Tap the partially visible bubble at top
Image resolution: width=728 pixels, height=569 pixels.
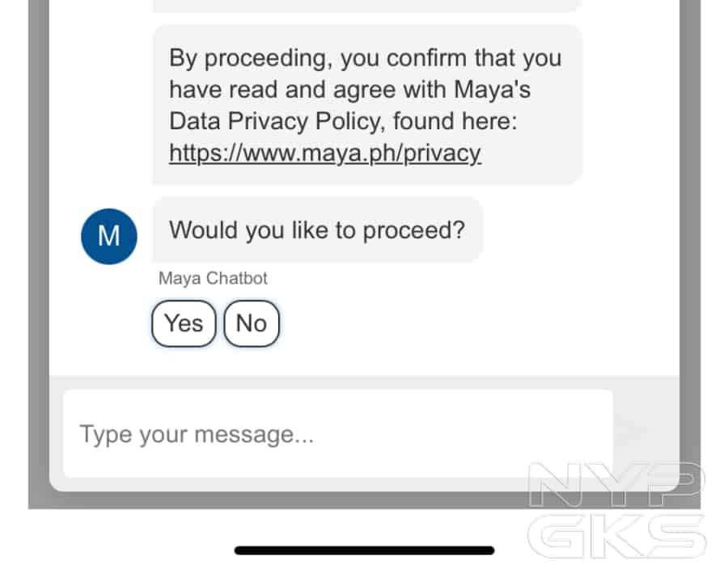[366, 5]
